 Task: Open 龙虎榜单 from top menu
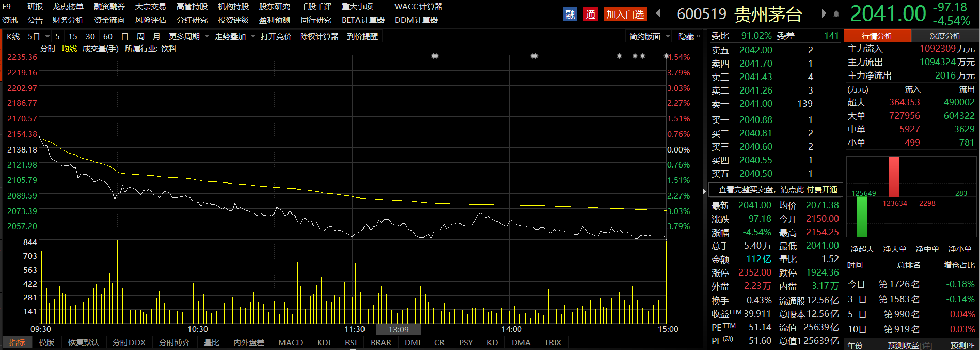[x=68, y=7]
